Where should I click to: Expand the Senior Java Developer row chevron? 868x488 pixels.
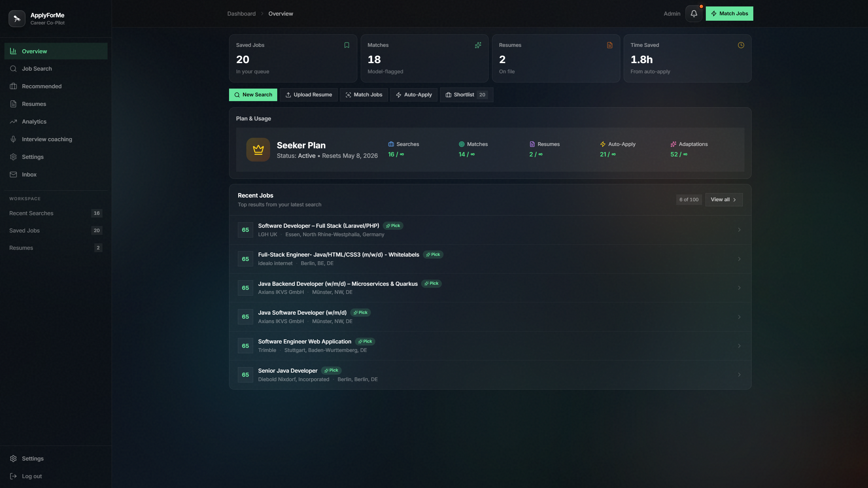[739, 375]
